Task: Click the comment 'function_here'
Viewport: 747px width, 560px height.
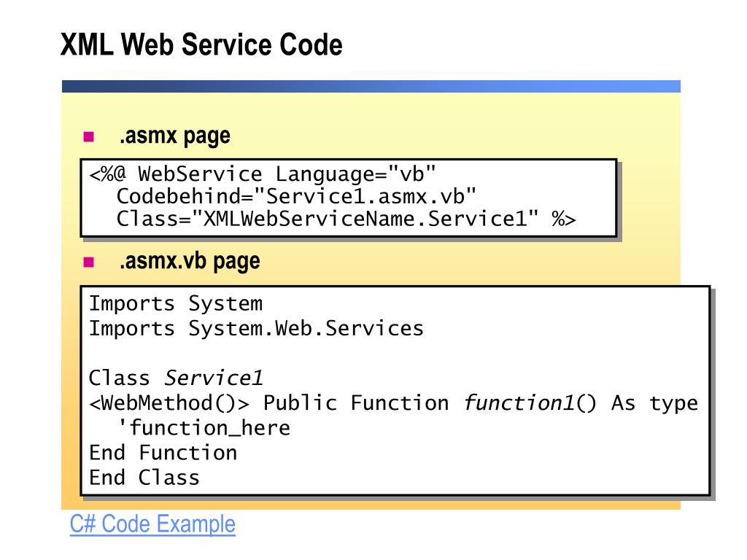Action: click(204, 428)
